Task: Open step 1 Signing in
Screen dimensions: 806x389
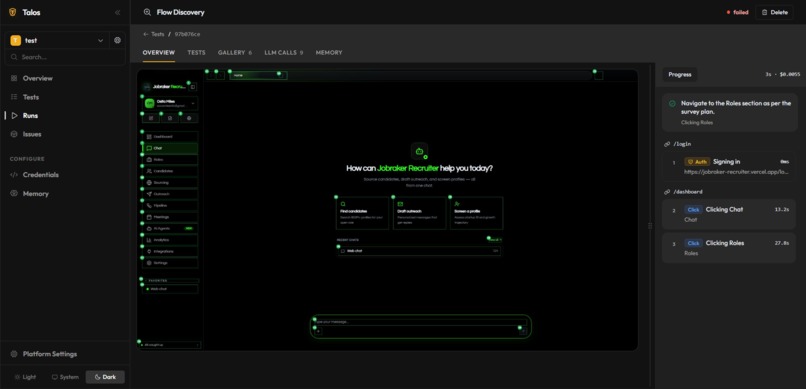Action: tap(729, 166)
